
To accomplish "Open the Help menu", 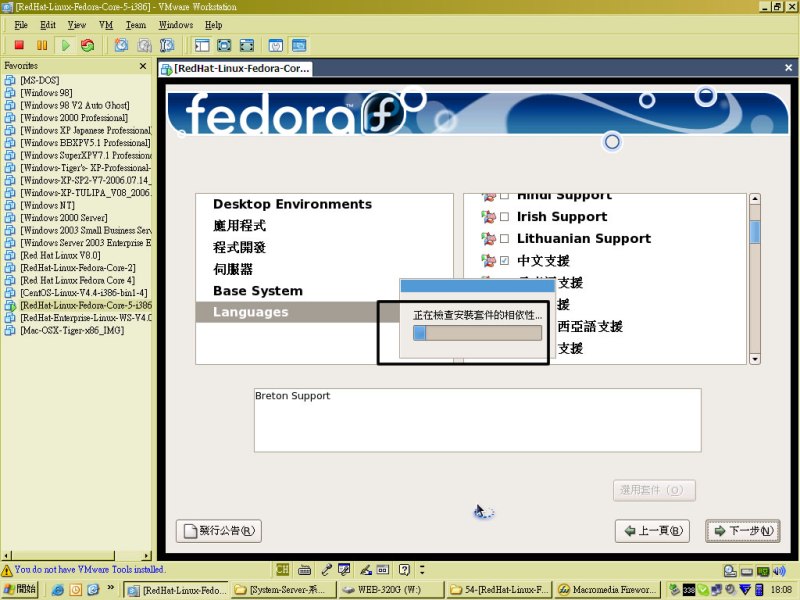I will pos(214,25).
